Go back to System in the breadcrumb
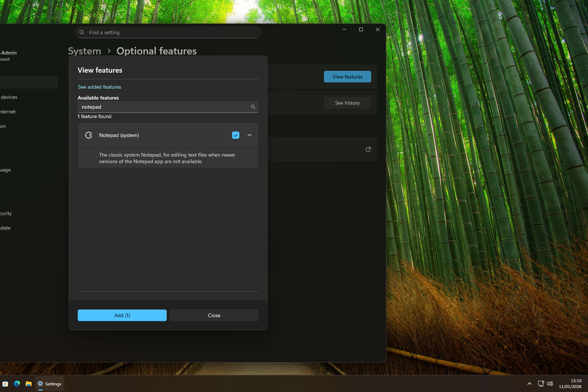This screenshot has width=588, height=392. 85,51
